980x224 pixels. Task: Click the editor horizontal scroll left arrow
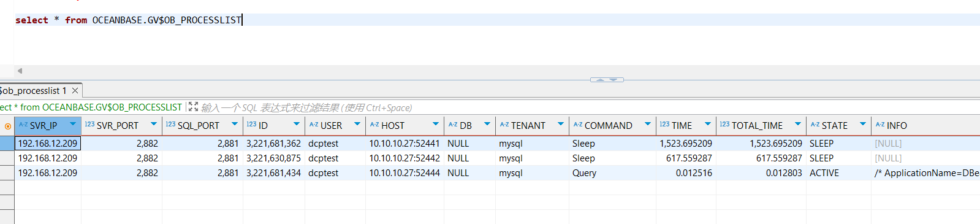tap(20, 71)
